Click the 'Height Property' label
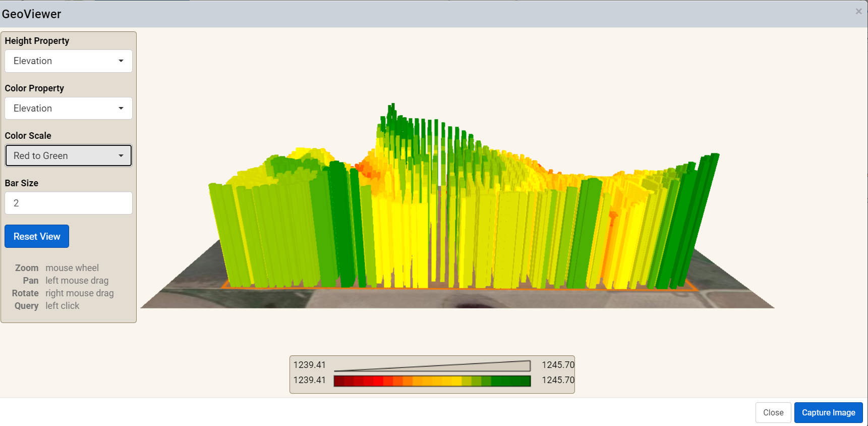Image resolution: width=868 pixels, height=426 pixels. point(37,41)
